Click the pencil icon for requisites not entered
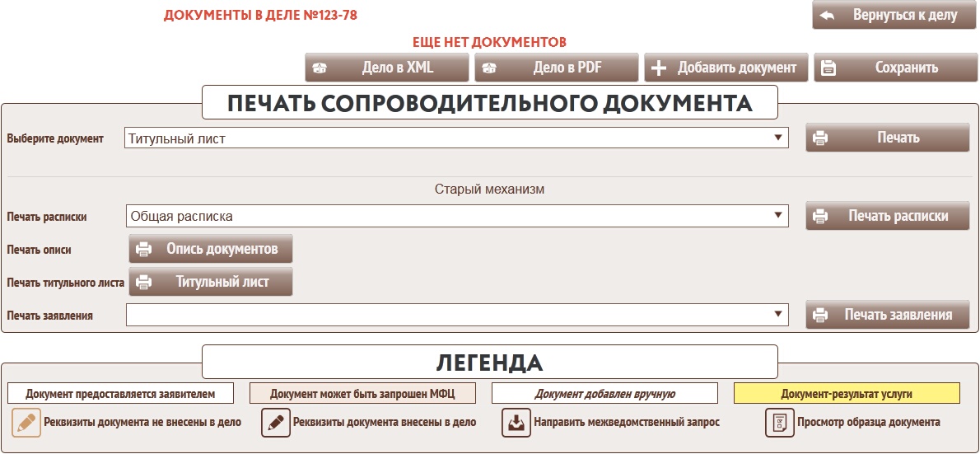980x454 pixels. pyautogui.click(x=26, y=423)
